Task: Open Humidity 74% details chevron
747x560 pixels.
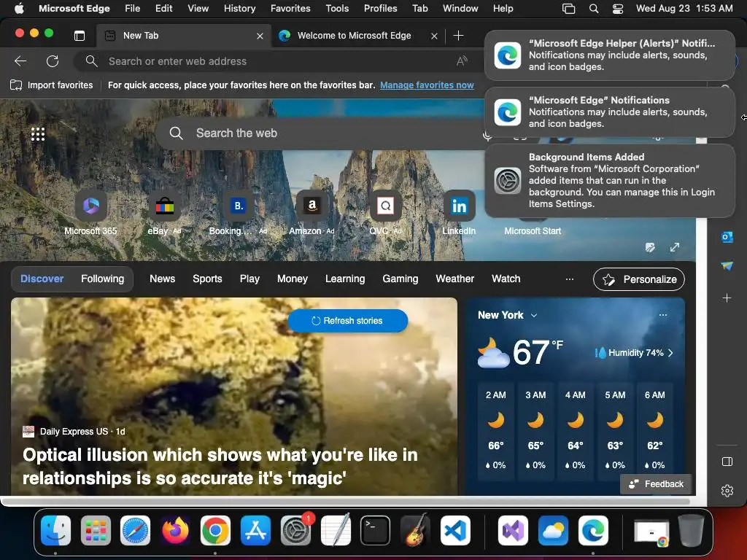Action: click(671, 353)
